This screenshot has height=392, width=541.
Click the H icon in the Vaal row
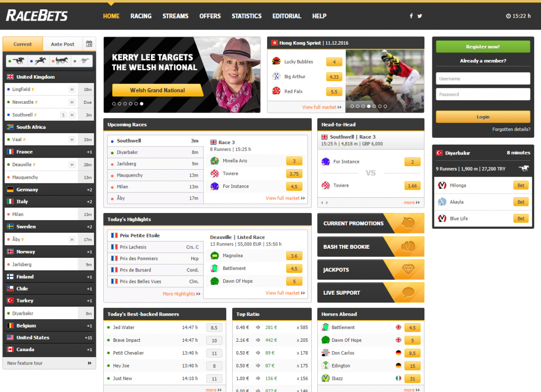point(72,140)
